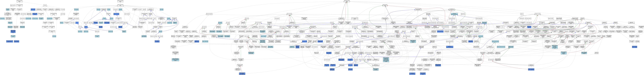
Task: Select the blue 'transferase activity' node
Action: point(8,9)
